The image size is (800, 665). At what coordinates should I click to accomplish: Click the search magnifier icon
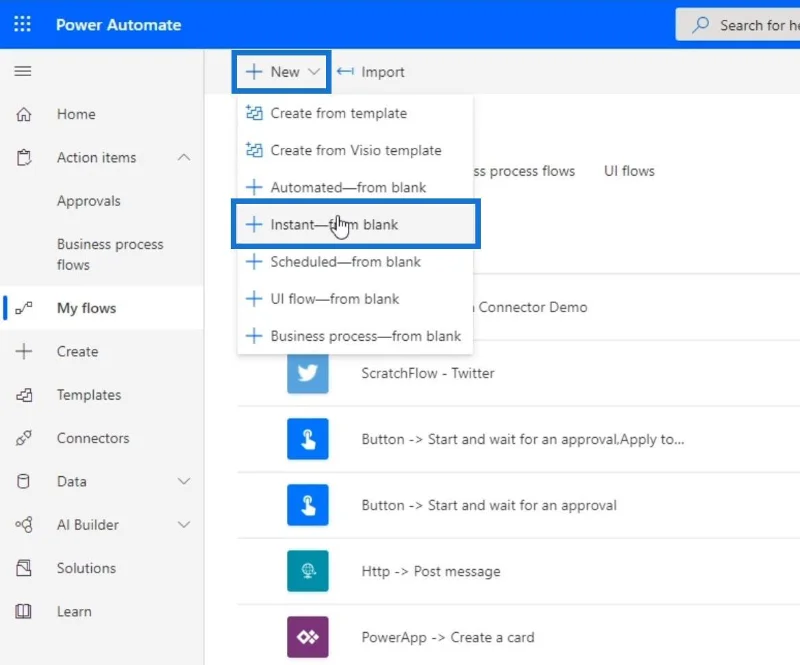click(701, 24)
